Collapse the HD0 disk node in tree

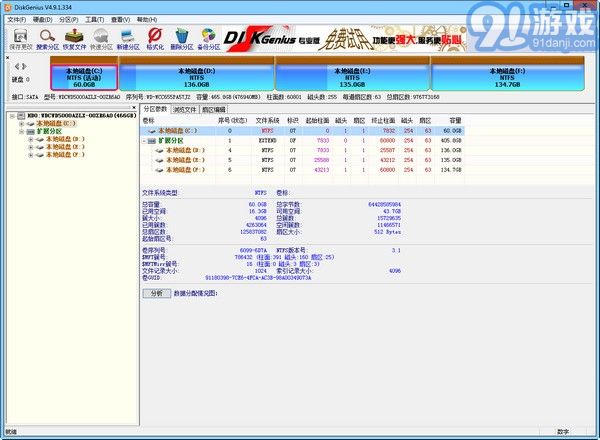pos(13,116)
